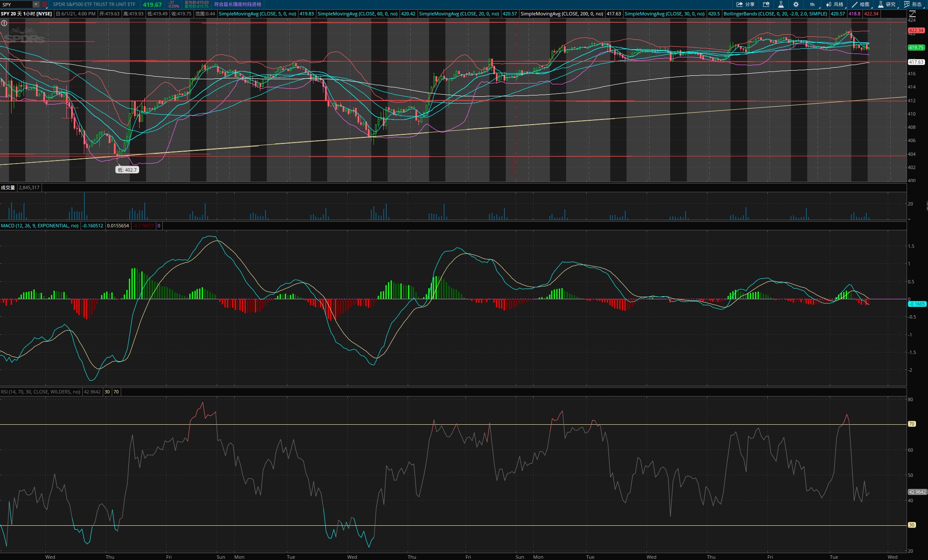Viewport: 928px width, 560px height.
Task: Click the date '日:6/1/21, 4:00 PM'
Action: pos(76,14)
